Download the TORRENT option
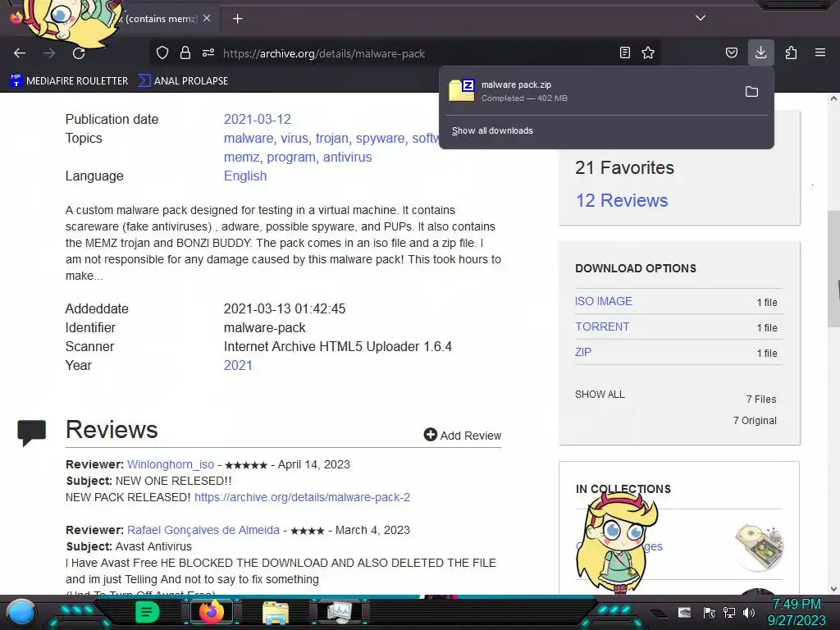 click(602, 326)
